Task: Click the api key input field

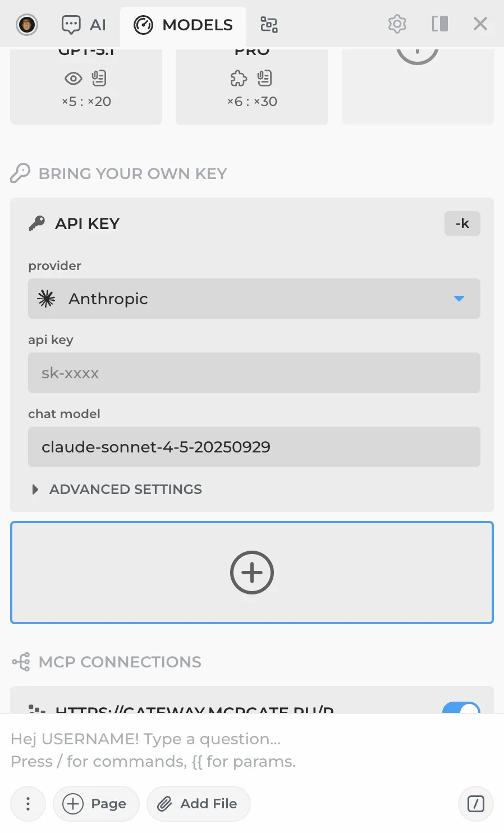Action: coord(254,373)
